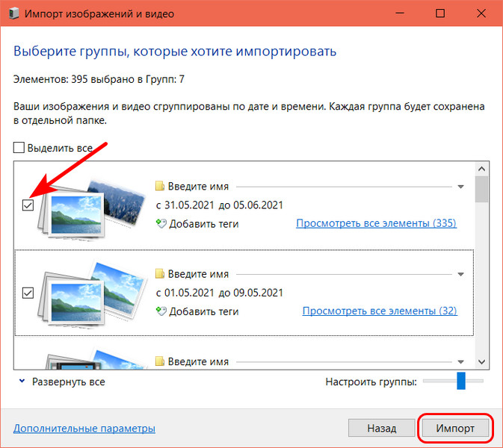Click tag icon in the 01.05.2021 group
This screenshot has width=503, height=448.
click(x=161, y=311)
